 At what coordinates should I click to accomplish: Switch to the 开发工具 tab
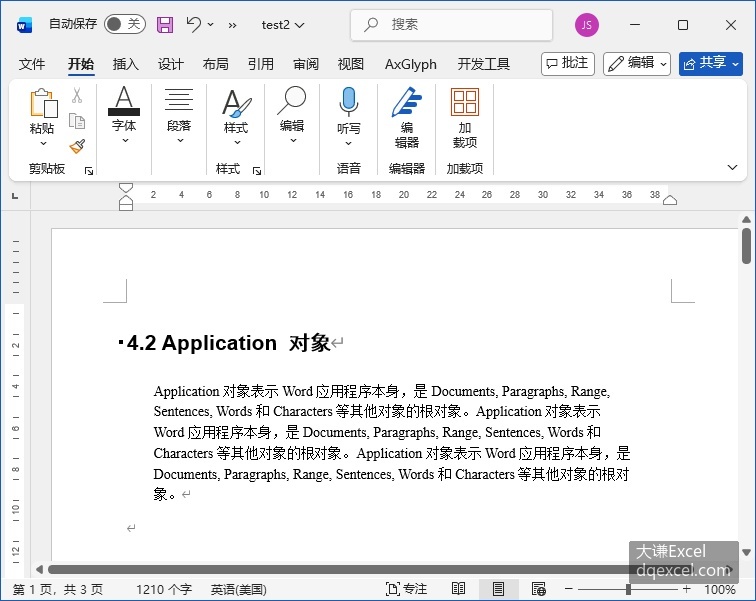[x=484, y=64]
